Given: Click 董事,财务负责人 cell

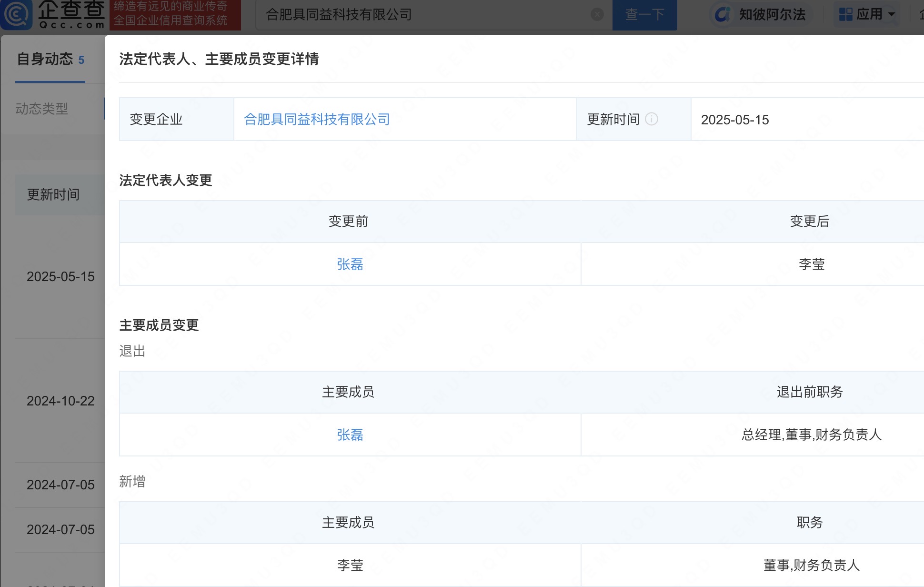Looking at the screenshot, I should tap(812, 565).
